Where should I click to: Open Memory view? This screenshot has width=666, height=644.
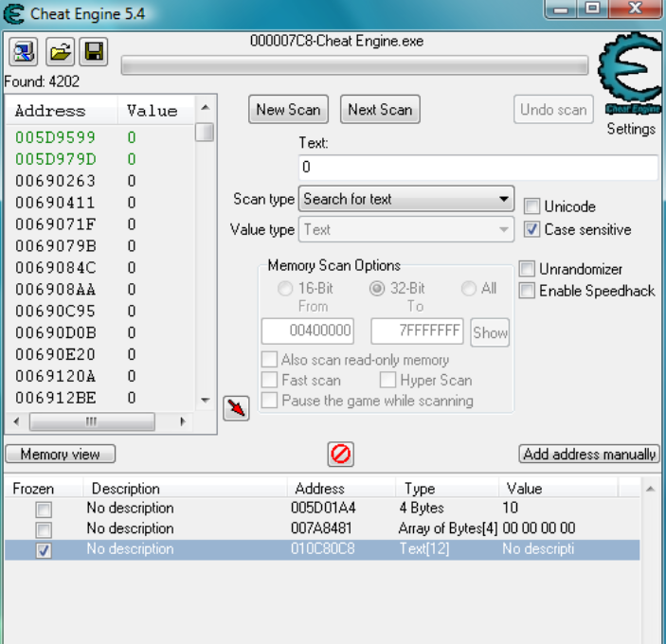pyautogui.click(x=61, y=455)
